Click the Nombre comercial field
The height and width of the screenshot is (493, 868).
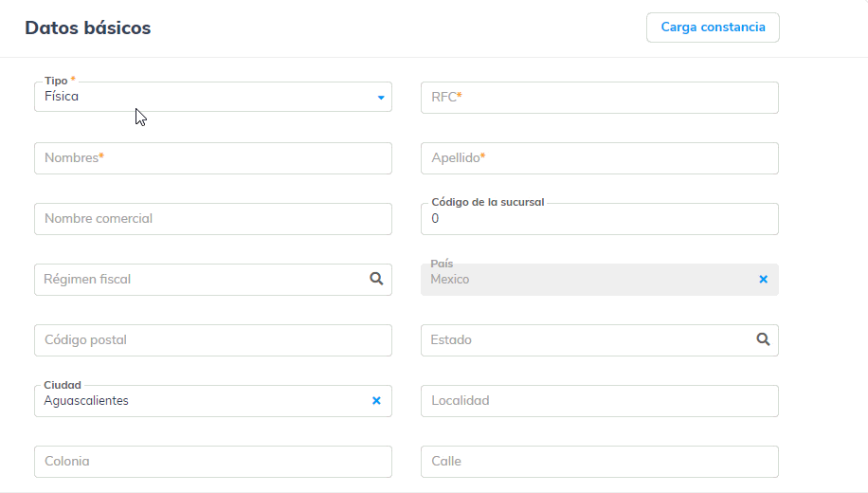212,219
